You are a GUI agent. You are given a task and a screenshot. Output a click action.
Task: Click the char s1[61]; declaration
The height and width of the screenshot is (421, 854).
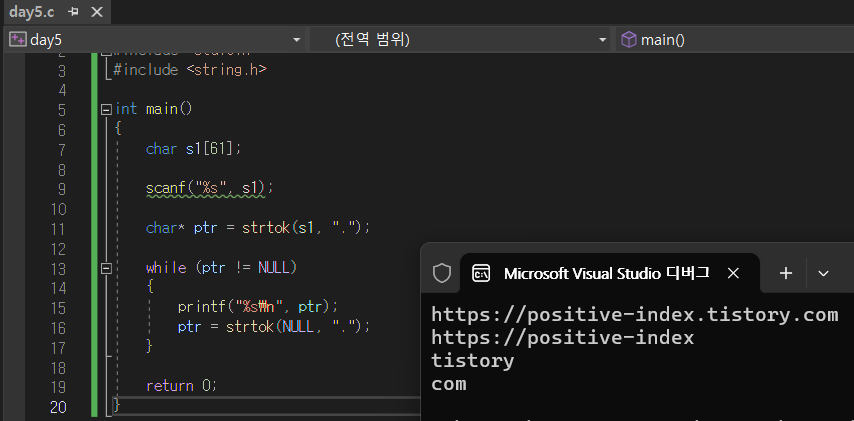(x=193, y=149)
